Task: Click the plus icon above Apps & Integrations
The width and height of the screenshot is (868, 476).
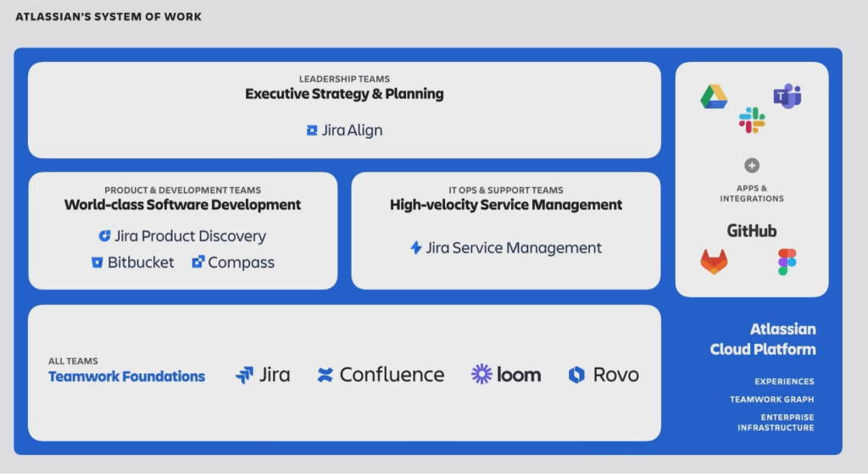Action: (751, 166)
